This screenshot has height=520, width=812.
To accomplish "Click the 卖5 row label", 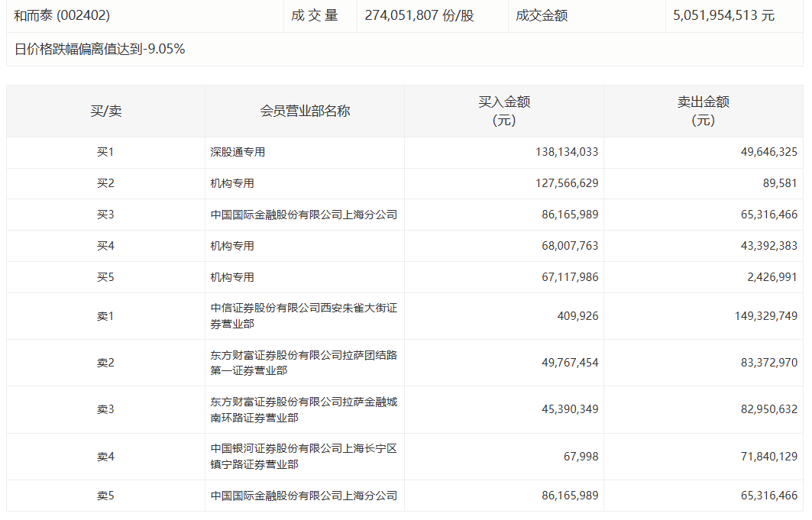I will pyautogui.click(x=105, y=496).
